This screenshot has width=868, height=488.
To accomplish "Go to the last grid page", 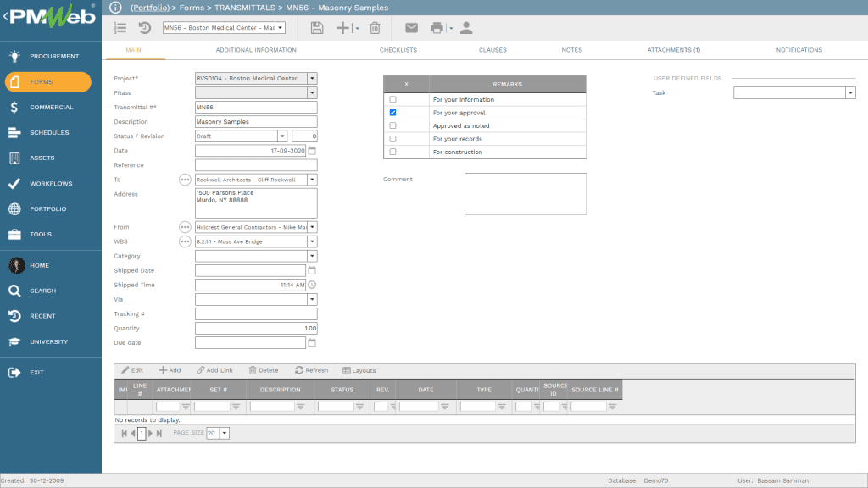I will point(159,433).
